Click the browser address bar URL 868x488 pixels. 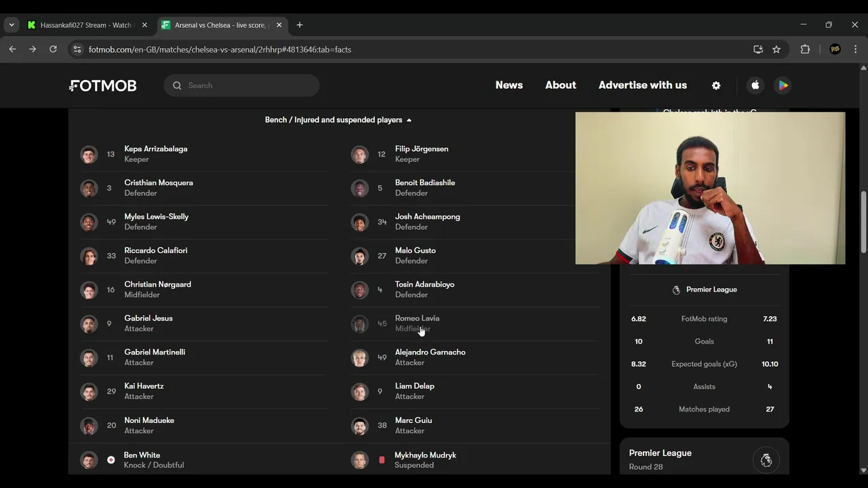[220, 49]
